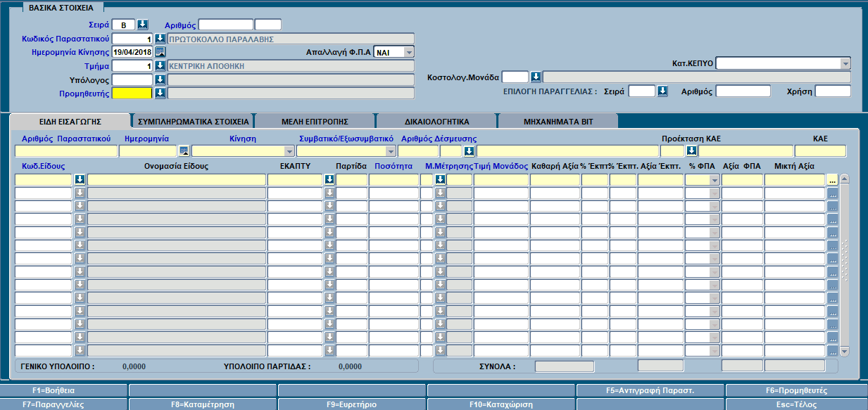Open the calendar icon beside Ημερομηνία Κίνησης
868x410 pixels.
point(160,52)
